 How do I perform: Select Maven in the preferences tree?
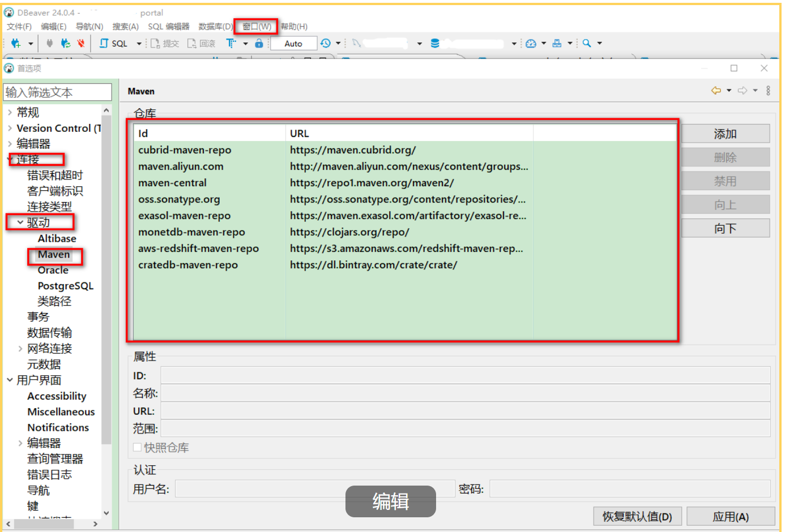coord(54,255)
